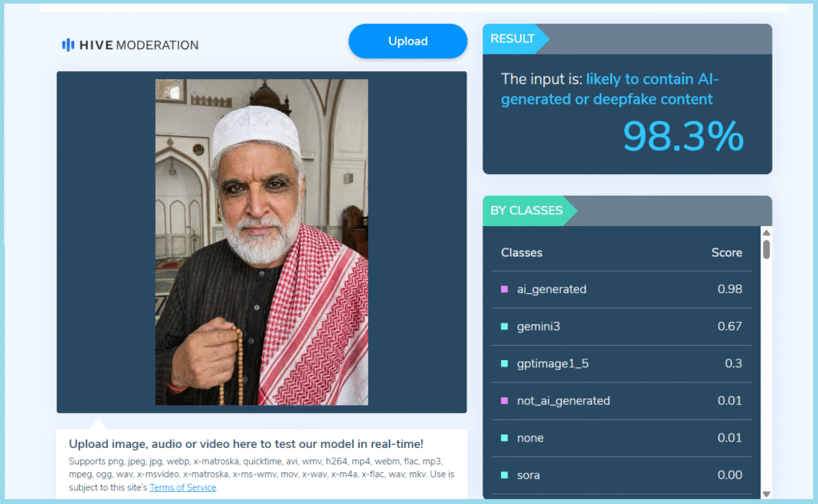Click the Hive Moderation logo icon
This screenshot has width=818, height=504.
pos(68,46)
